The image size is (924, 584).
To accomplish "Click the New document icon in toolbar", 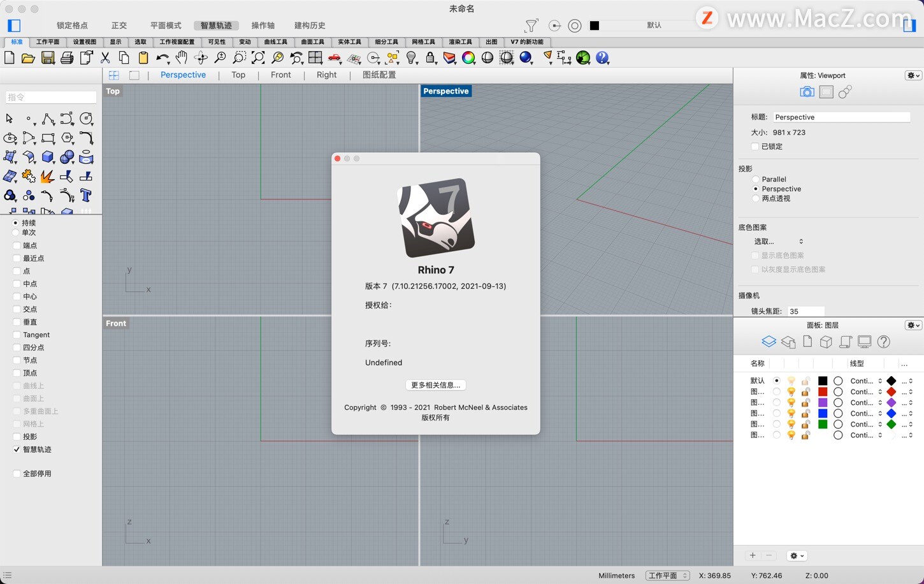I will pyautogui.click(x=10, y=58).
